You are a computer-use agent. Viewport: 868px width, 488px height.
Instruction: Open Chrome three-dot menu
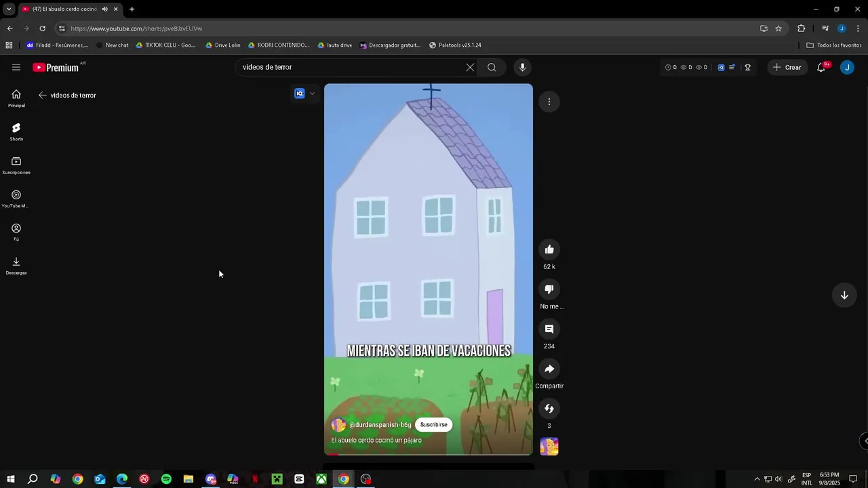[x=858, y=28]
